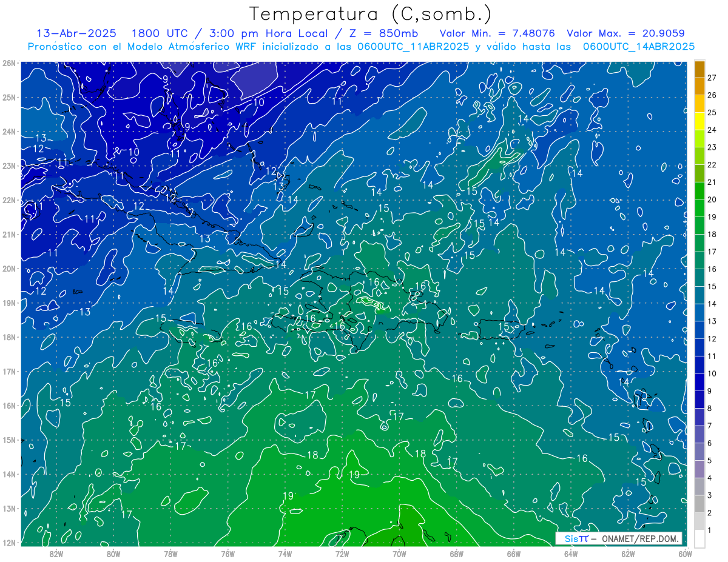Click the 70W longitude axis label

(x=399, y=553)
